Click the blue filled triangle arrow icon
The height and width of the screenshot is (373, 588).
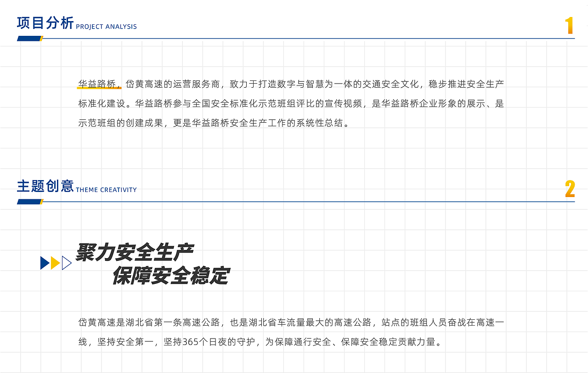[44, 262]
